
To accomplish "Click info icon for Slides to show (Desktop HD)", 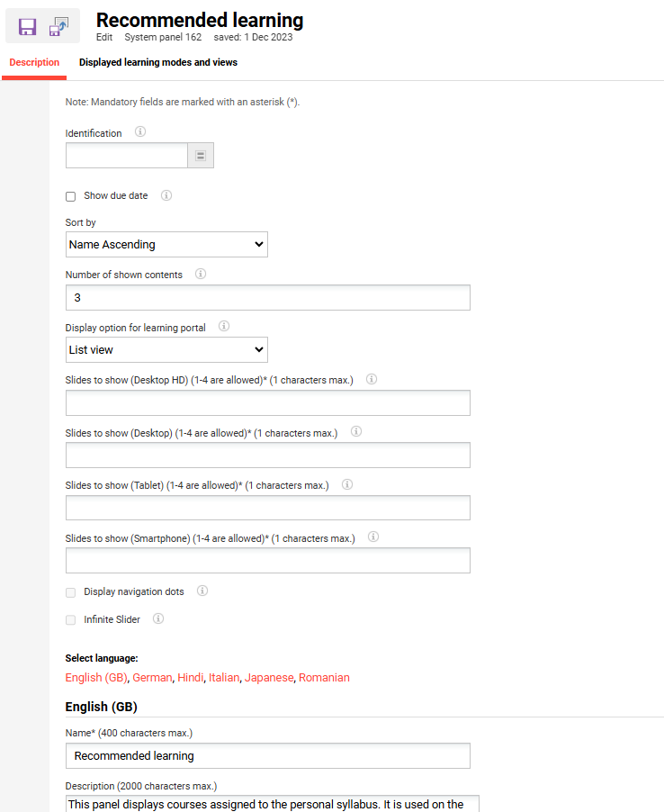I will 372,380.
